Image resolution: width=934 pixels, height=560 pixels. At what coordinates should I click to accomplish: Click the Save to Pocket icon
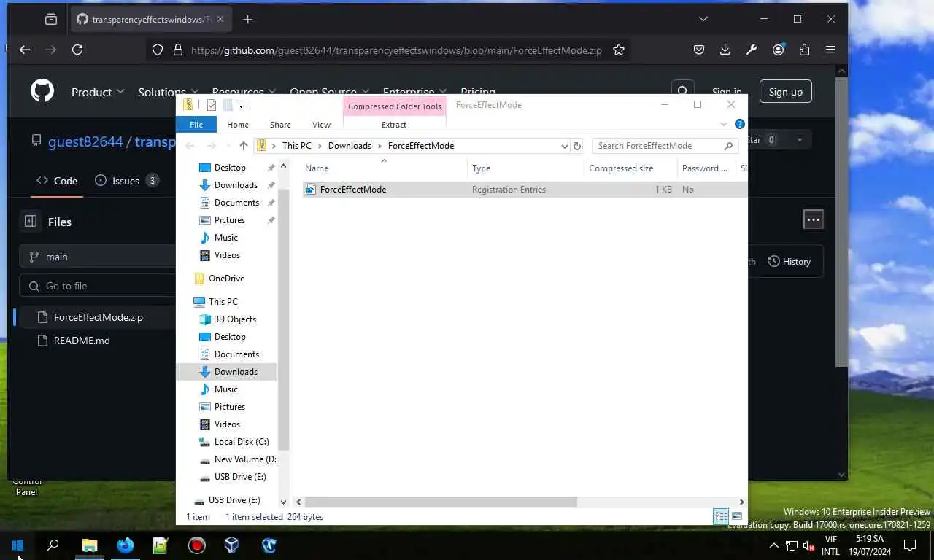click(698, 50)
